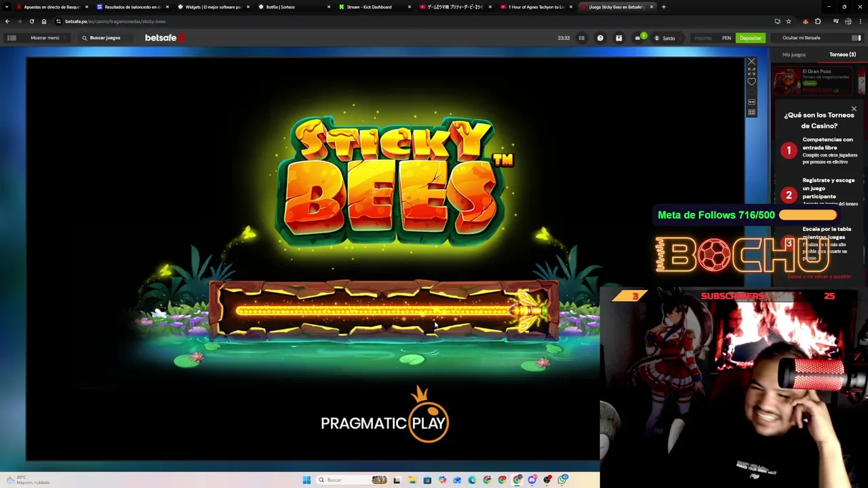
Task: Focus the Importe deposit amount field
Action: (703, 38)
